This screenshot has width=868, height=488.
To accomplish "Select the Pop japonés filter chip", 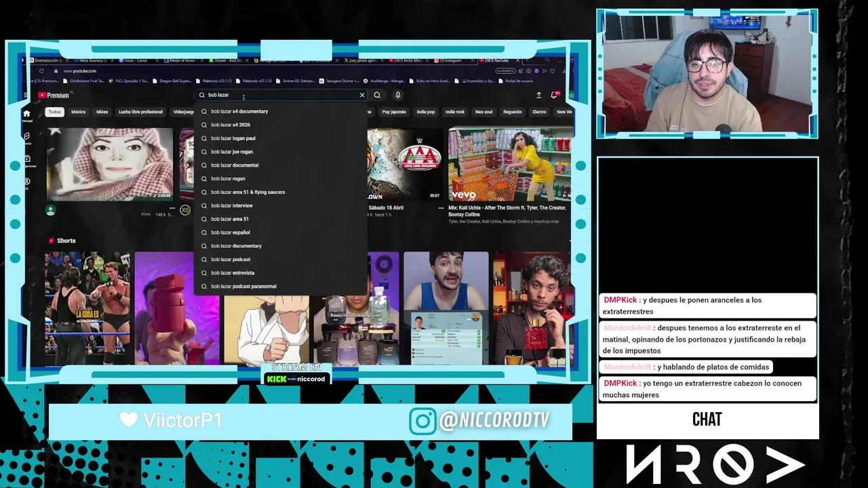I will 394,112.
